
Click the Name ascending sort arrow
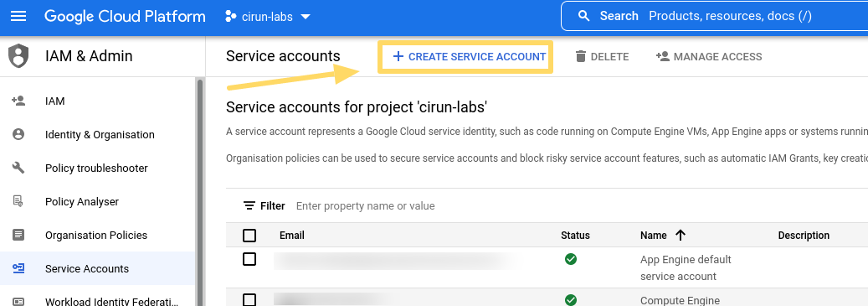[681, 235]
